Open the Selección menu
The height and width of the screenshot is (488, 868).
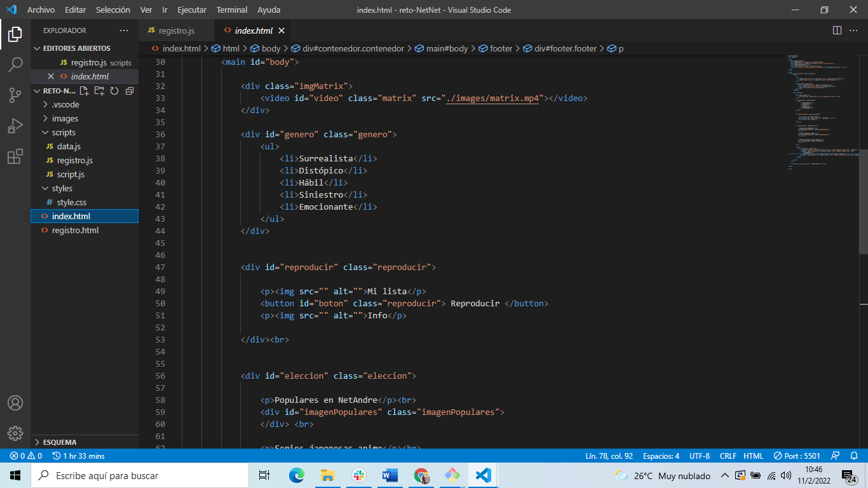click(113, 10)
